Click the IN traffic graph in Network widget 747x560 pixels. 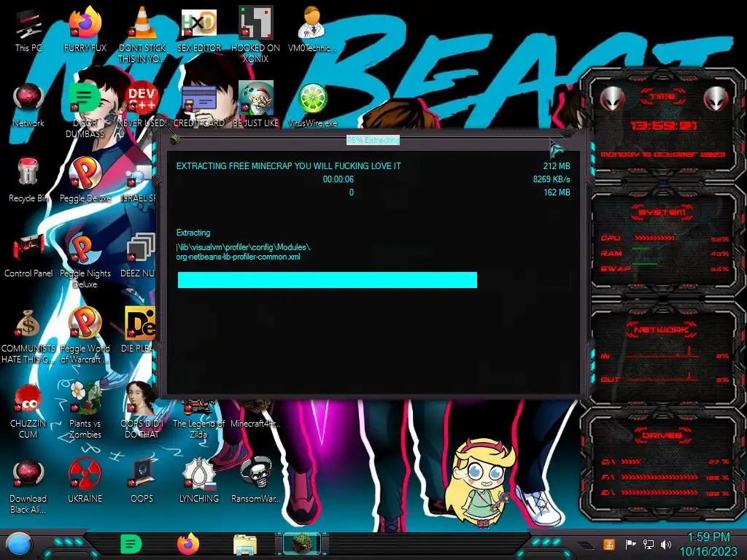[x=663, y=354]
